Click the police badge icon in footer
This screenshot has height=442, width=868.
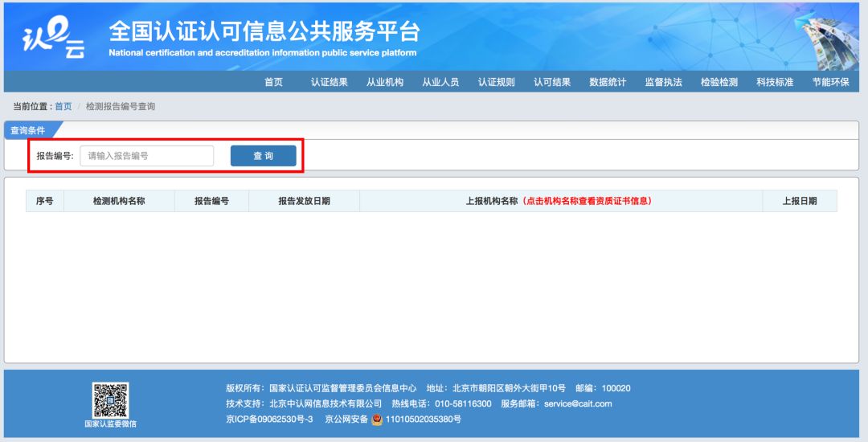[377, 419]
